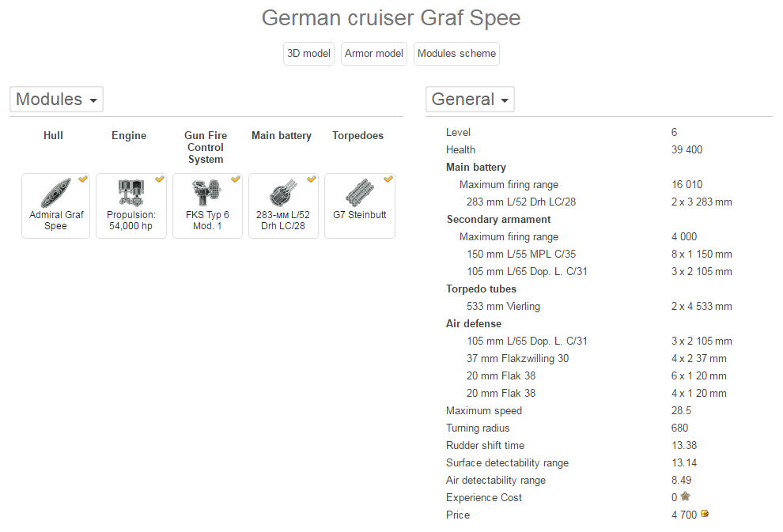Select the FKS Typ 6 Mod. 1 icon

(x=206, y=193)
